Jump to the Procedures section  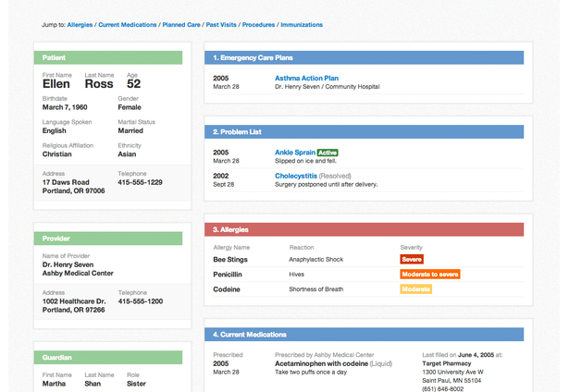coord(258,25)
